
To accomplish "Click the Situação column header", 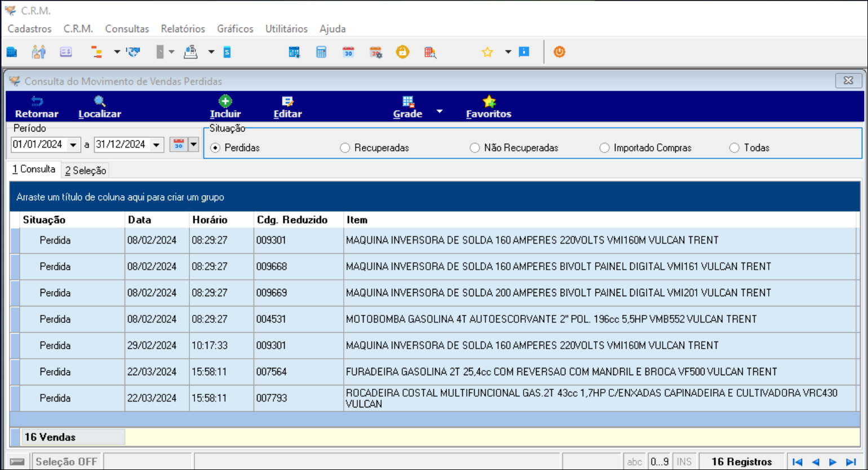I will coord(72,219).
